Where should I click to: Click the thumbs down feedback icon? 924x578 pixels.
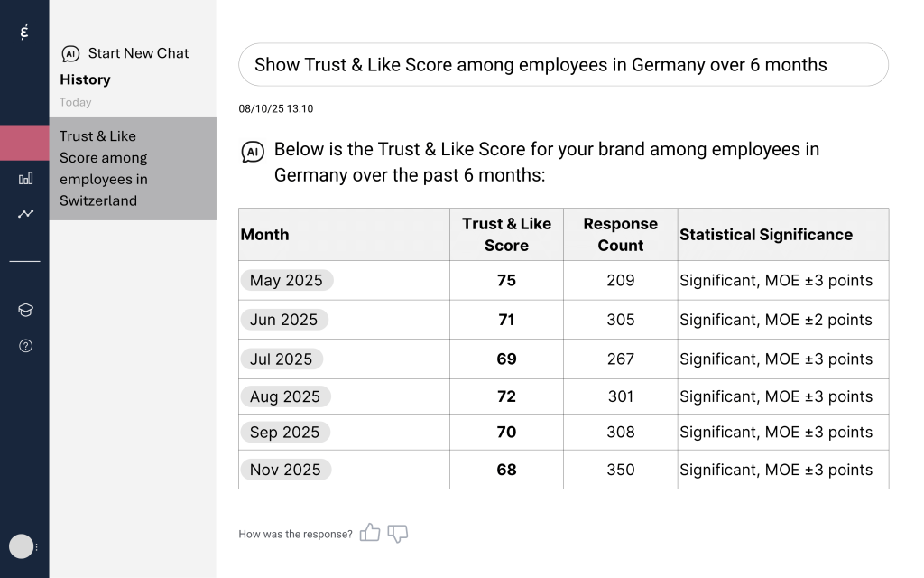click(x=398, y=534)
